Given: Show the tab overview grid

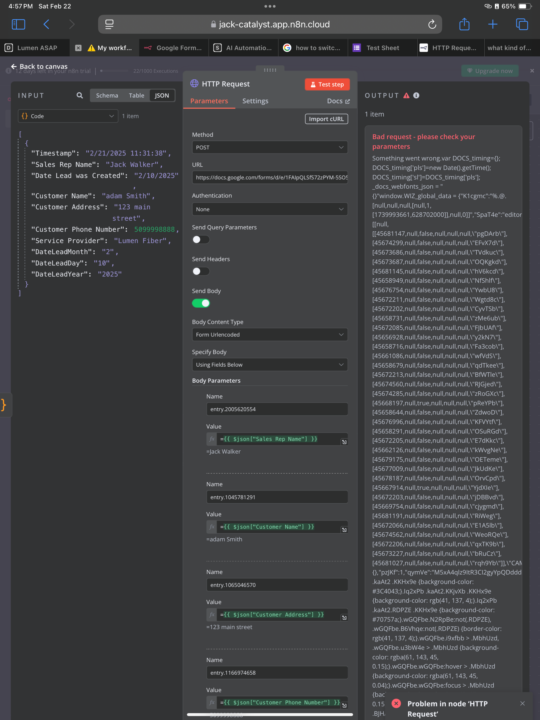Looking at the screenshot, I should coord(522,24).
